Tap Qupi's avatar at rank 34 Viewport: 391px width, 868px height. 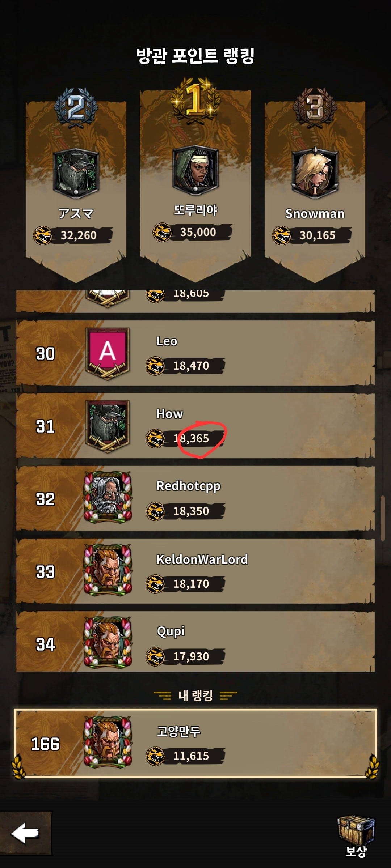pyautogui.click(x=108, y=642)
